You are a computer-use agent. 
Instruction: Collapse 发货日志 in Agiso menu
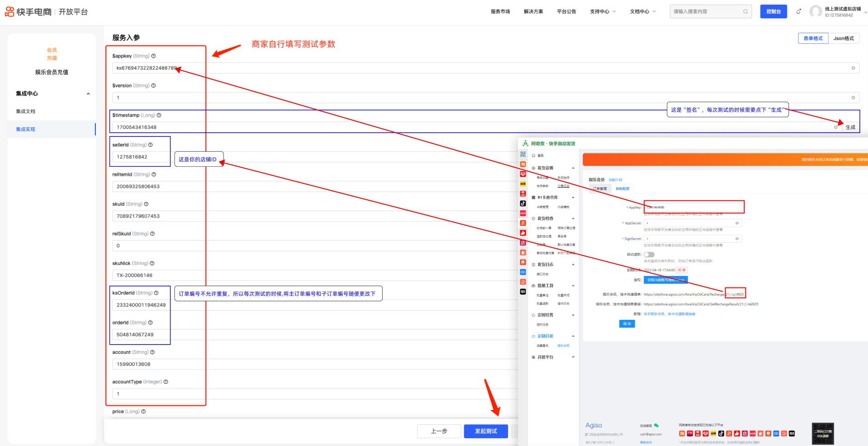(x=573, y=265)
